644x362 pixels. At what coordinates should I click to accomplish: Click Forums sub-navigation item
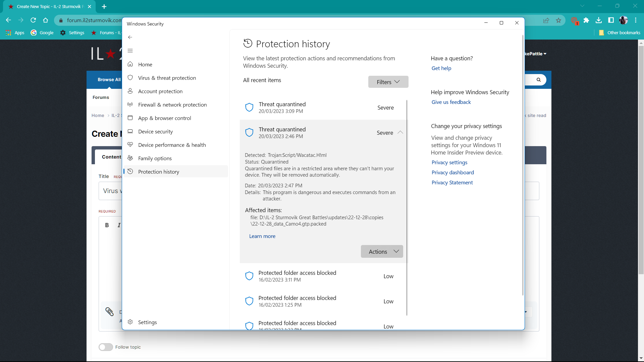pos(101,98)
